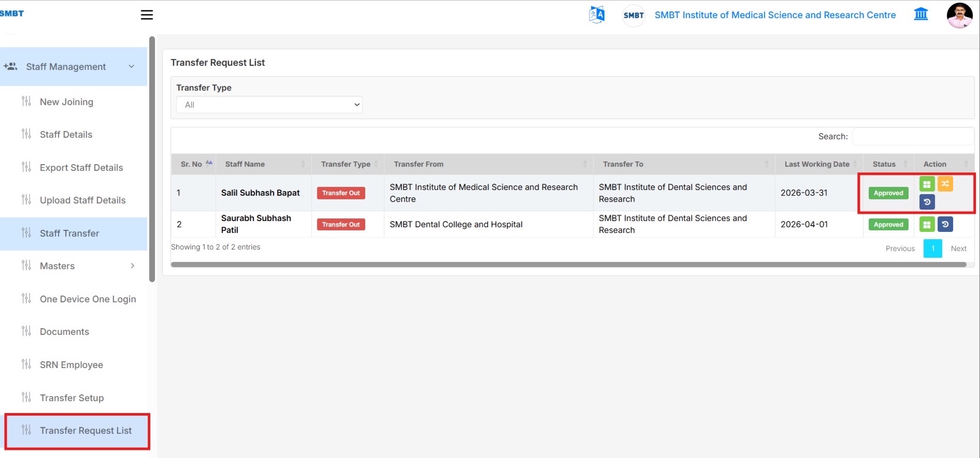The width and height of the screenshot is (980, 458).
Task: Click the SMBT logo above the sidebar
Action: (12, 13)
